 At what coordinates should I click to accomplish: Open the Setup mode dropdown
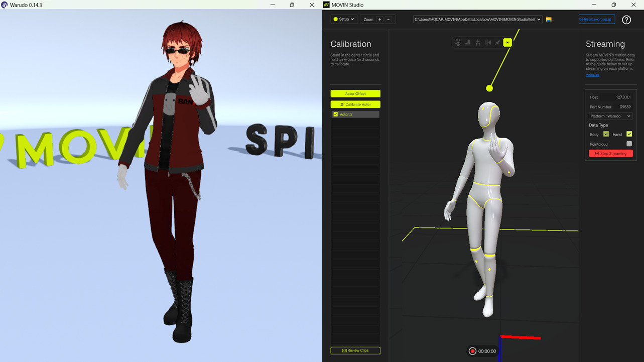tap(344, 19)
